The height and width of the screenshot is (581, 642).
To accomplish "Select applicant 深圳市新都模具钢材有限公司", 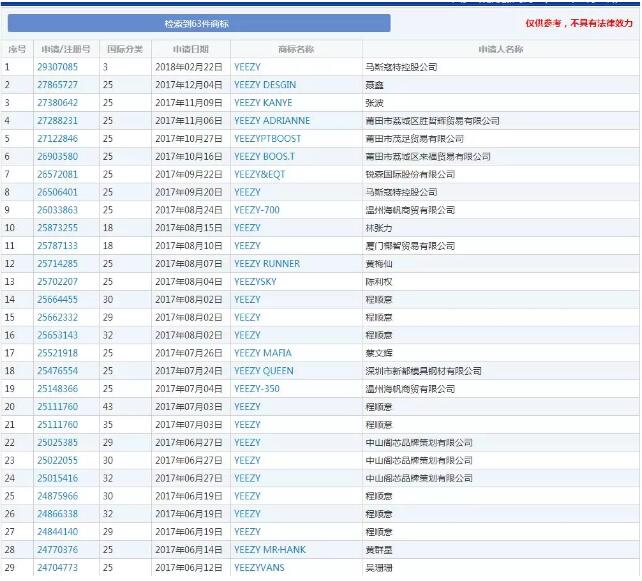I will click(423, 371).
